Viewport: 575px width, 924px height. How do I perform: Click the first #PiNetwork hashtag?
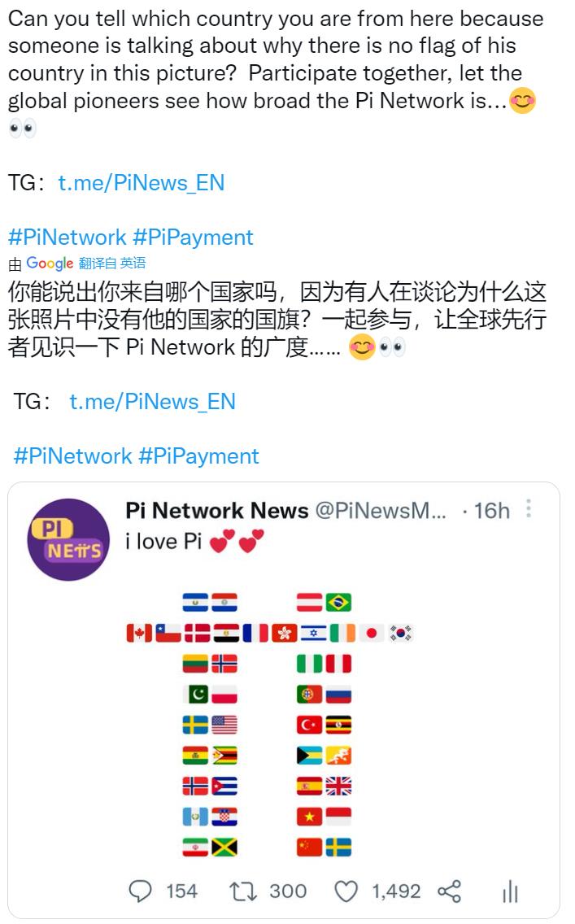[x=68, y=238]
